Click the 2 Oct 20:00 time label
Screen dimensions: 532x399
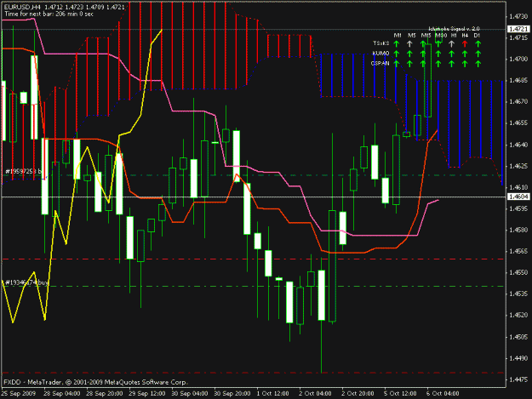[358, 393]
